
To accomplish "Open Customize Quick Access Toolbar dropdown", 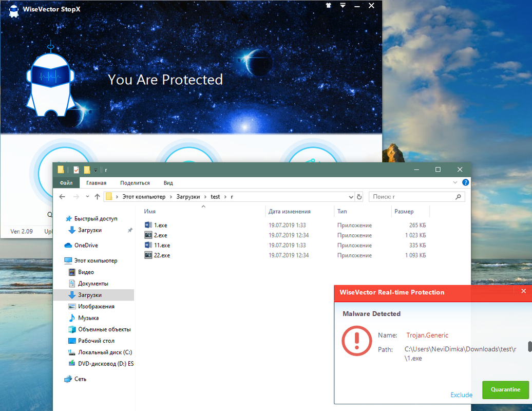I will coord(96,170).
